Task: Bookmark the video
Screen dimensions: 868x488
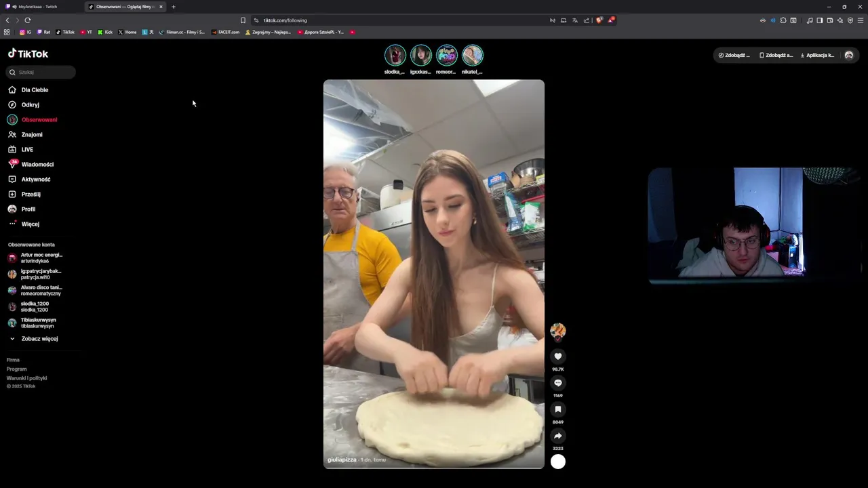Action: [x=558, y=409]
